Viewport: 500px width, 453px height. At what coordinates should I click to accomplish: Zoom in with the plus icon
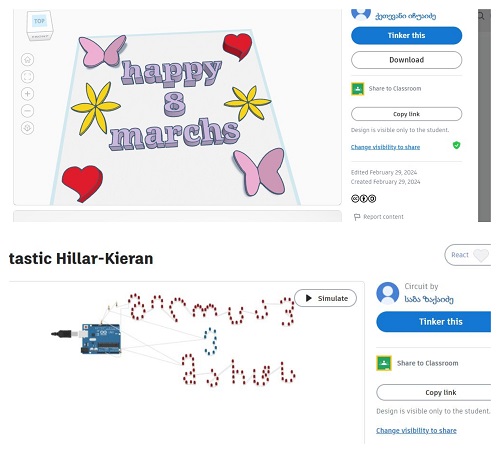click(x=27, y=94)
